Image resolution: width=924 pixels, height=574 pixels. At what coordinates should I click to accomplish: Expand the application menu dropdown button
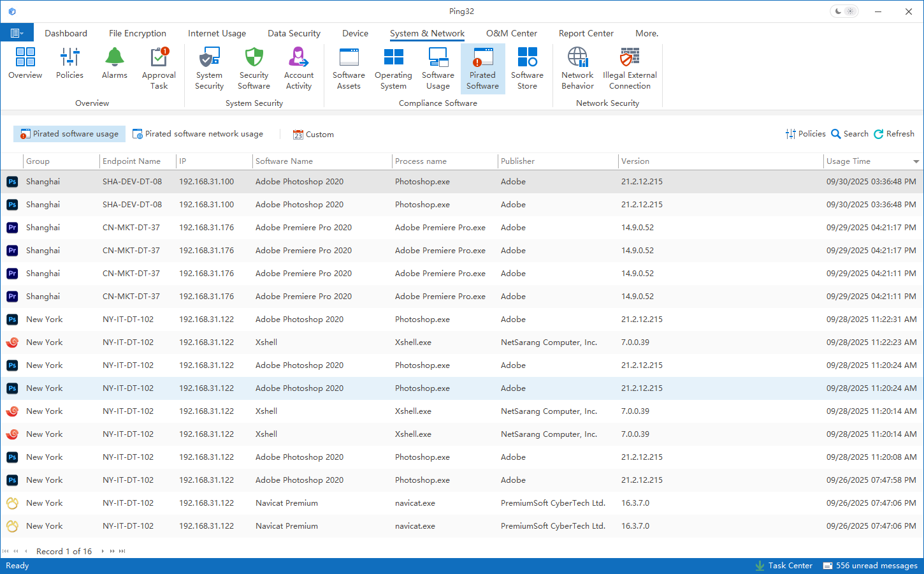point(17,33)
